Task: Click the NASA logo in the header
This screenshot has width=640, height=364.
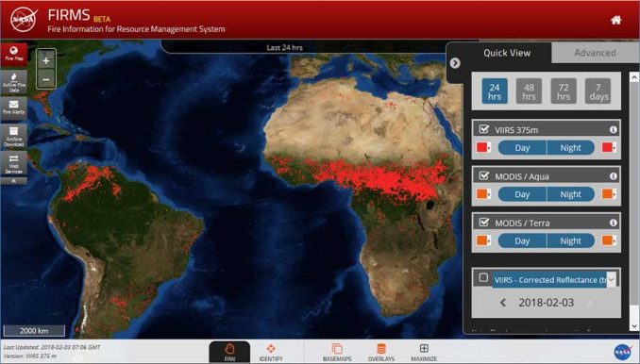Action: pos(24,20)
